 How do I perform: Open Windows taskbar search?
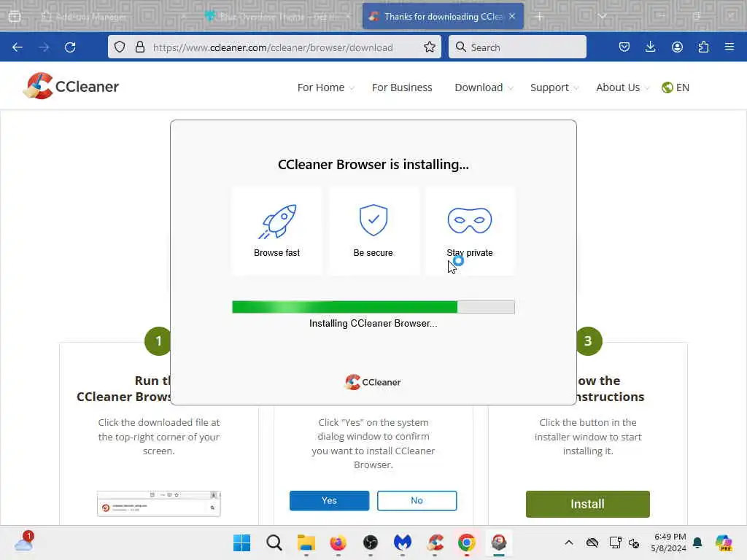click(x=274, y=542)
